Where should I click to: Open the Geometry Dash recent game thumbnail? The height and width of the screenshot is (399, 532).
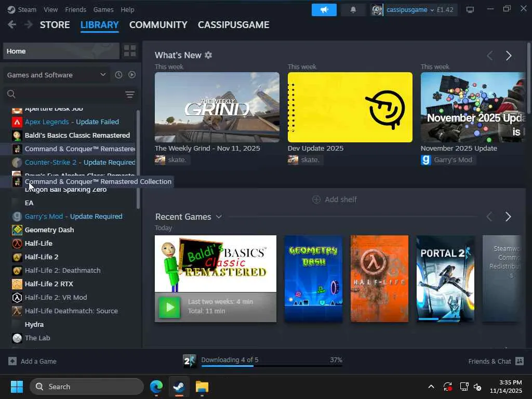pos(313,279)
